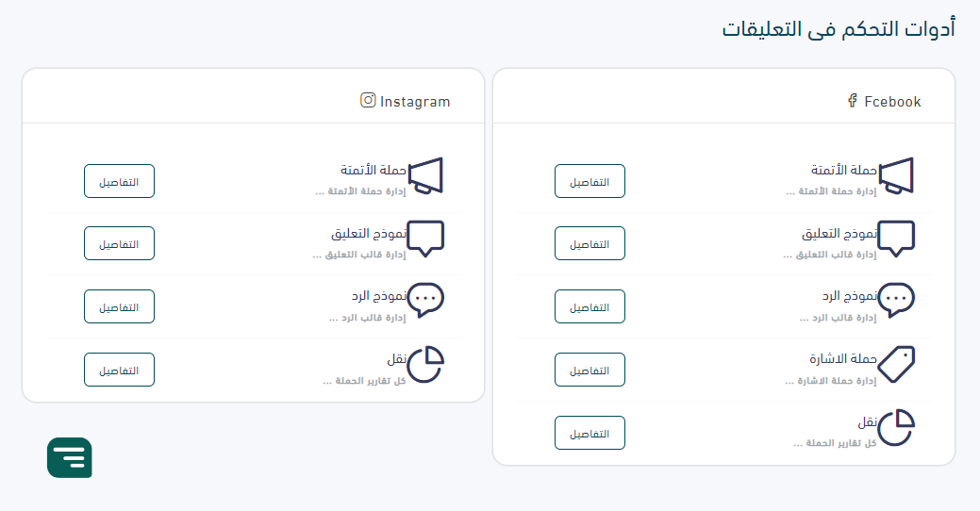Click the Facebook megaphone automation campaign icon
Screen dimensions: 980x511
pos(896,176)
